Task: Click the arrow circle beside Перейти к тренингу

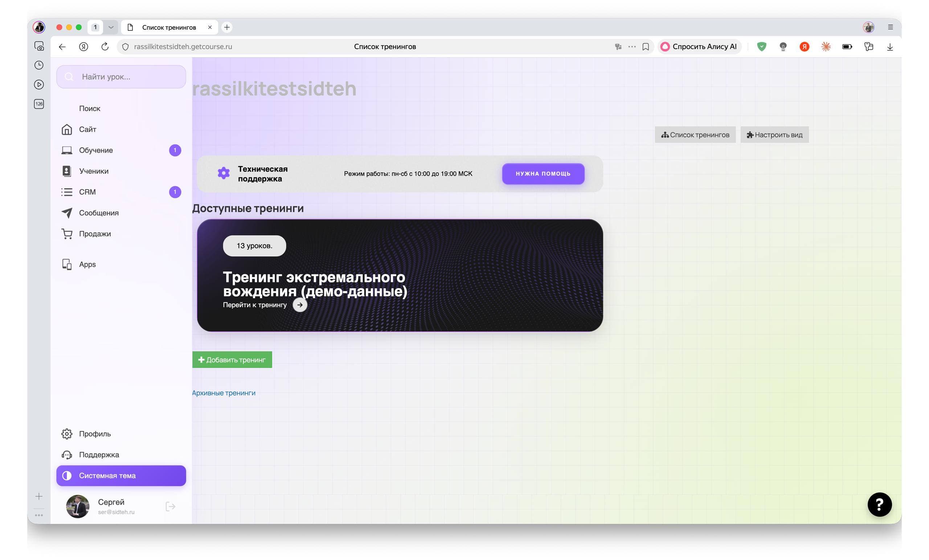Action: pos(300,305)
